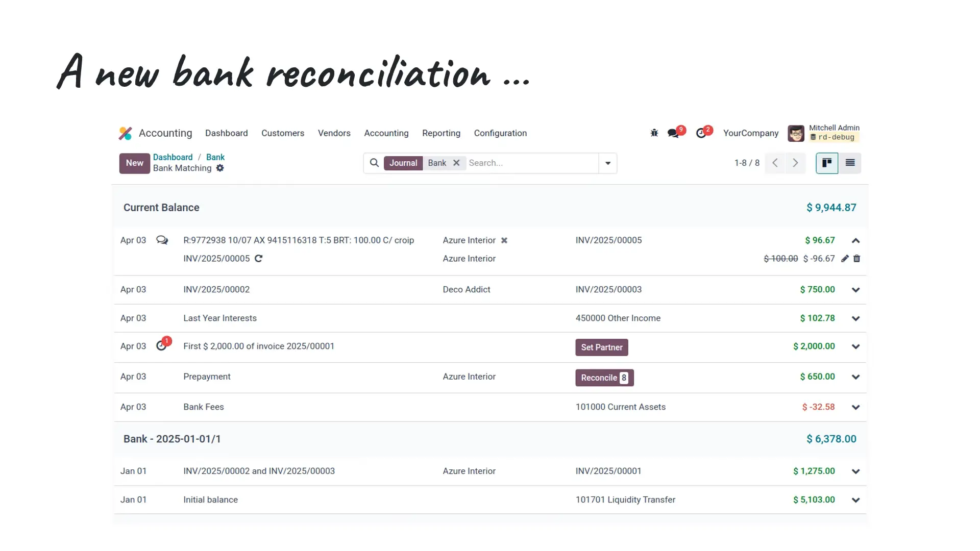Open Mitchell Admin's user avatar menu
The image size is (980, 551).
pyautogui.click(x=796, y=133)
